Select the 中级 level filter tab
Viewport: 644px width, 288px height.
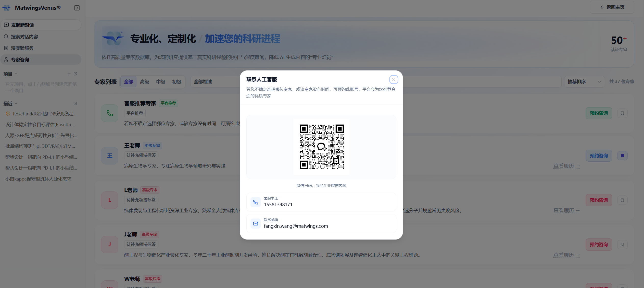[161, 82]
